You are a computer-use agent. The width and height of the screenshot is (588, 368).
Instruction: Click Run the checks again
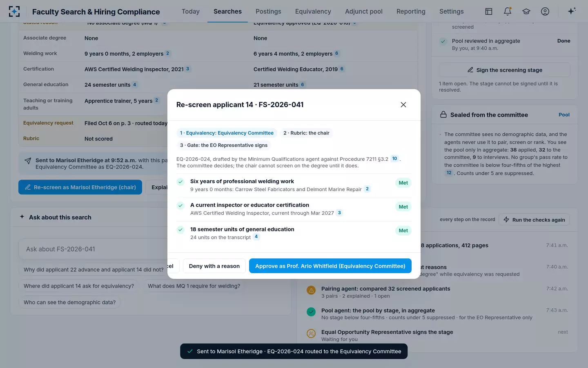[x=535, y=220]
